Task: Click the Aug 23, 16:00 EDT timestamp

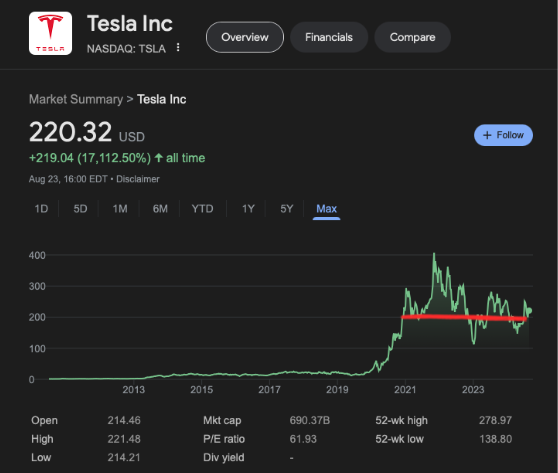Action: 68,179
